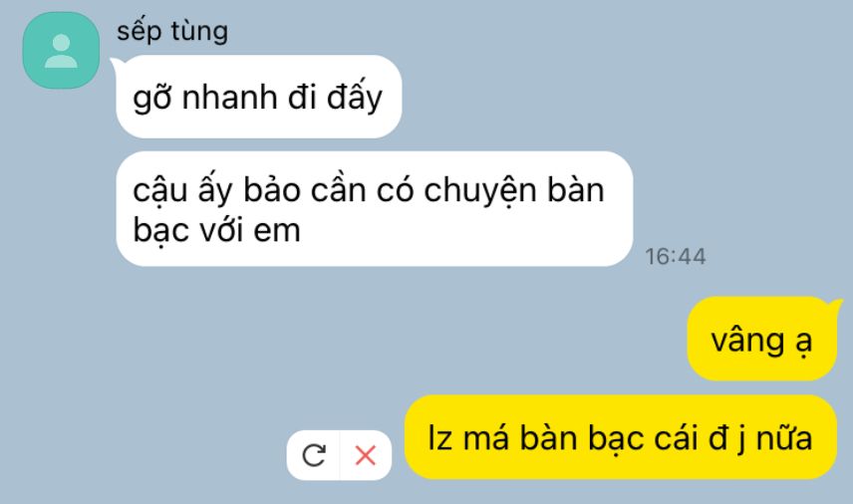
Task: Open sếp tùng's green avatar
Action: (61, 51)
